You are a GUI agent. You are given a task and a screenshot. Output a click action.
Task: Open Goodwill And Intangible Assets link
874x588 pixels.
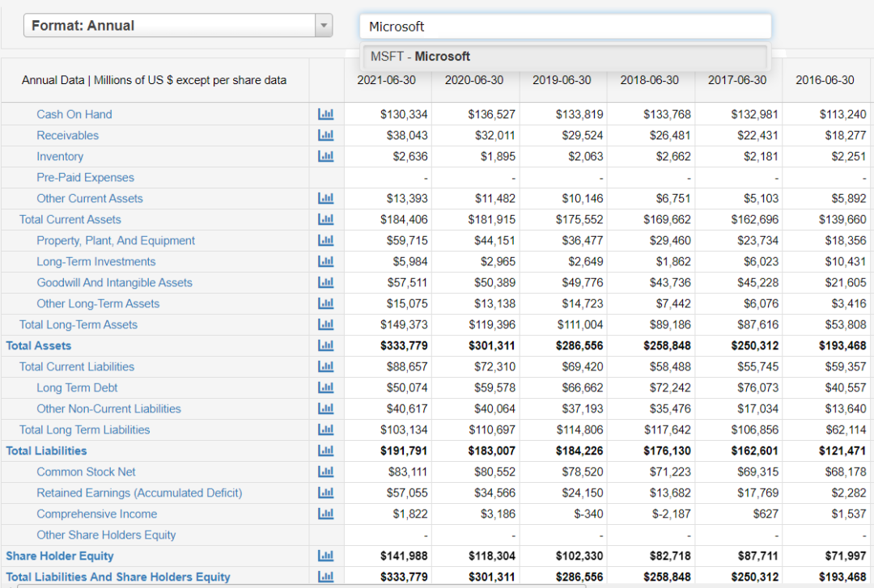[114, 282]
